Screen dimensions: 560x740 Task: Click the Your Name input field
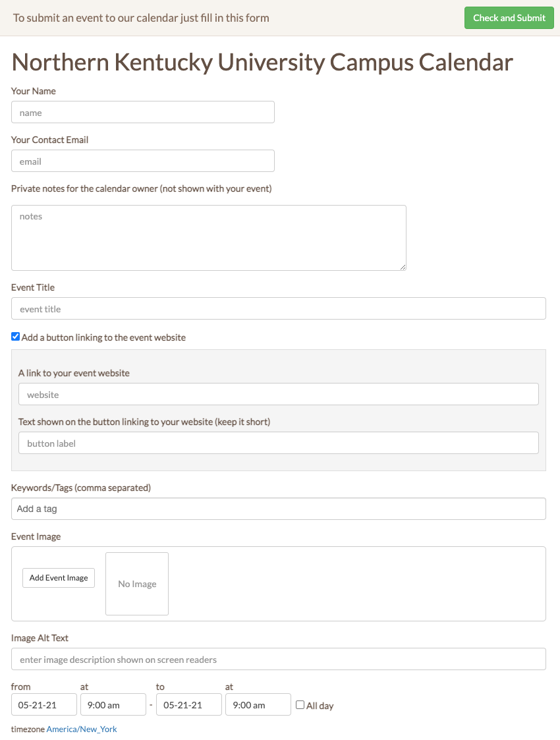pyautogui.click(x=142, y=112)
